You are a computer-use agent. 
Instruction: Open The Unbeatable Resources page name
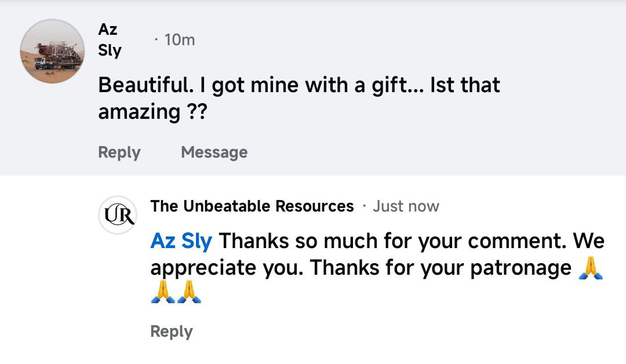[252, 206]
